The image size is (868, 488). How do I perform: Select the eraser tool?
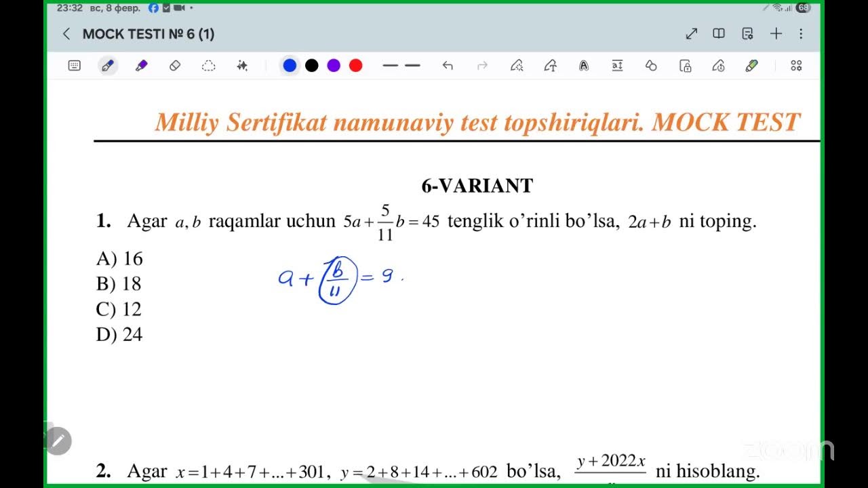175,66
